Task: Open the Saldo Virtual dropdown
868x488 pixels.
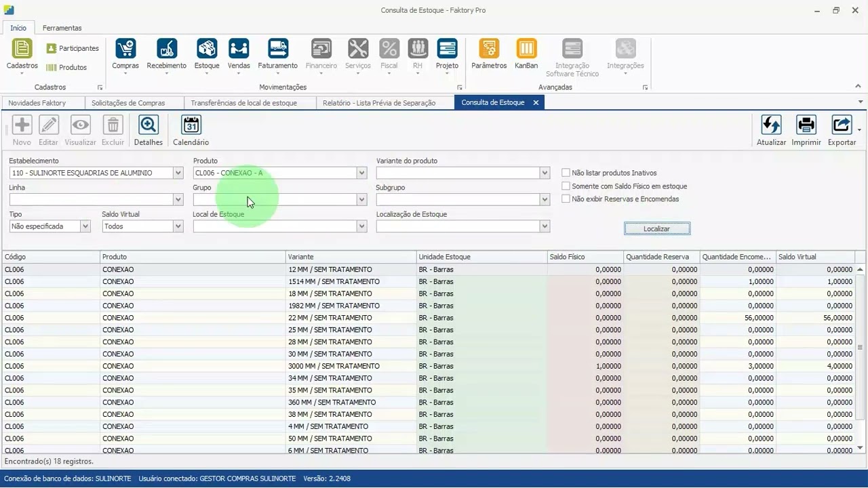Action: click(178, 226)
